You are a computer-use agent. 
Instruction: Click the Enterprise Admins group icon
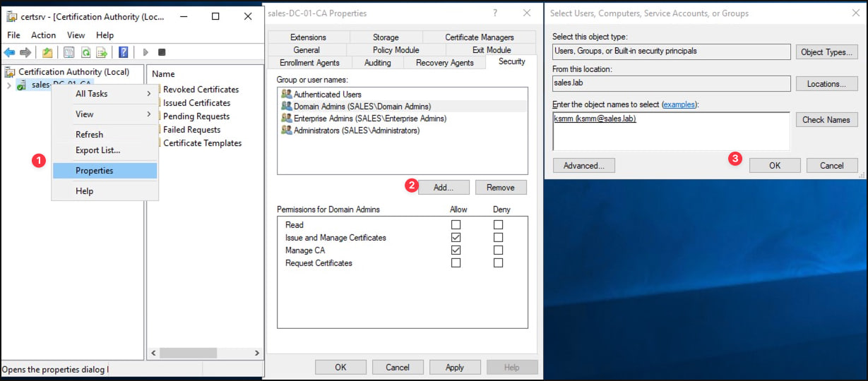coord(286,118)
